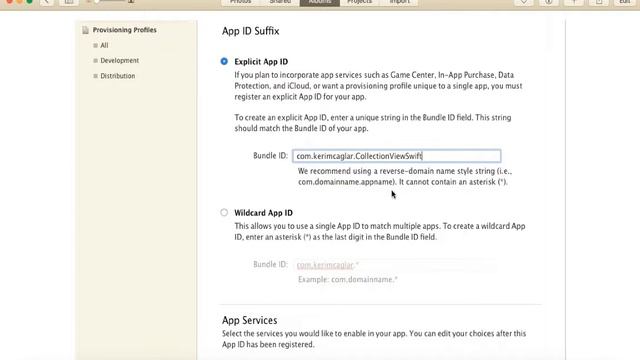Focus the wildcard Bundle ID field
The width and height of the screenshot is (640, 360).
point(396,265)
